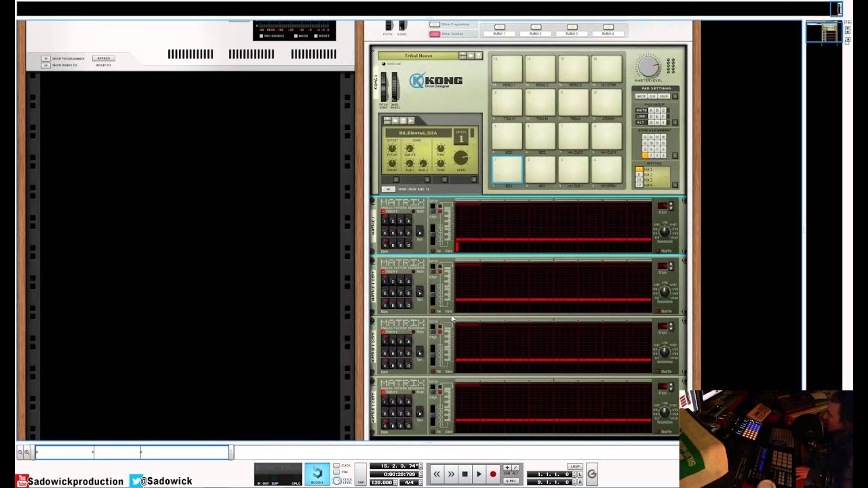Toggle Tie on first Matrix
The image size is (868, 488).
click(433, 251)
